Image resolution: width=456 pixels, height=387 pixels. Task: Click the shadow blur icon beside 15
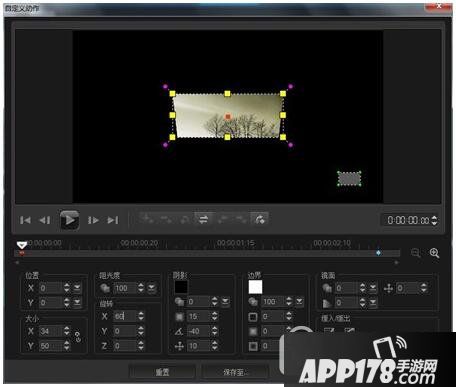tap(179, 317)
